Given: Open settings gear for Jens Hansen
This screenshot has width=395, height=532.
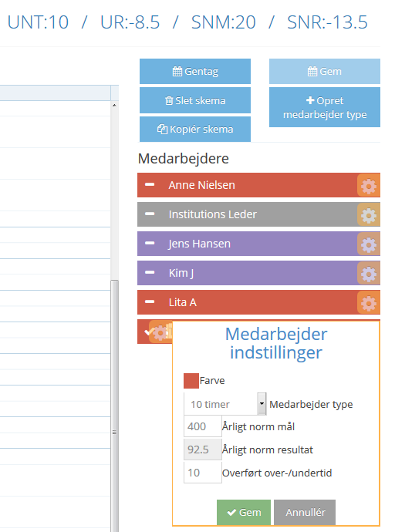Looking at the screenshot, I should 369,244.
